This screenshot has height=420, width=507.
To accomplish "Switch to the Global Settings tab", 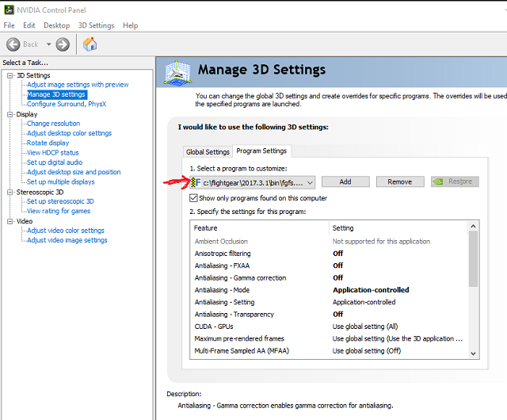I will coord(208,151).
